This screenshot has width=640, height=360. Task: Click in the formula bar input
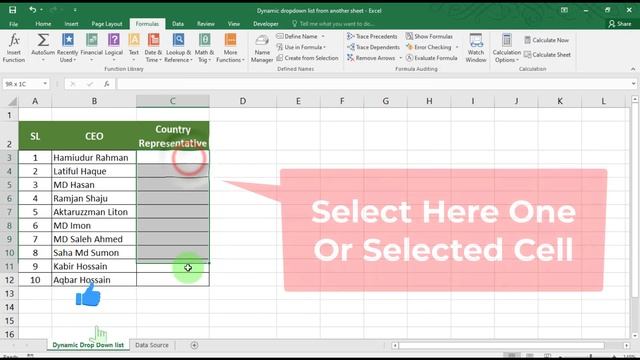pyautogui.click(x=373, y=84)
